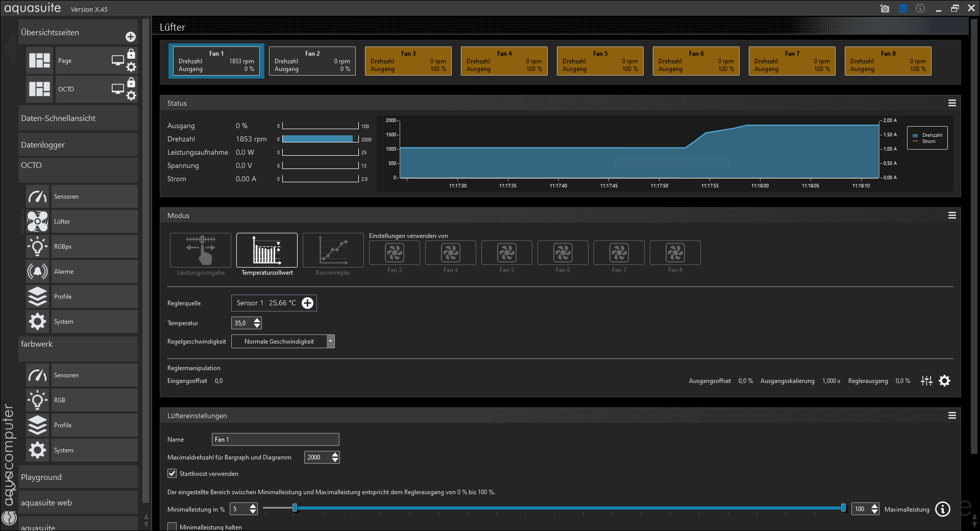
Task: Add a new Übersichtsseite with the plus icon
Action: [131, 37]
